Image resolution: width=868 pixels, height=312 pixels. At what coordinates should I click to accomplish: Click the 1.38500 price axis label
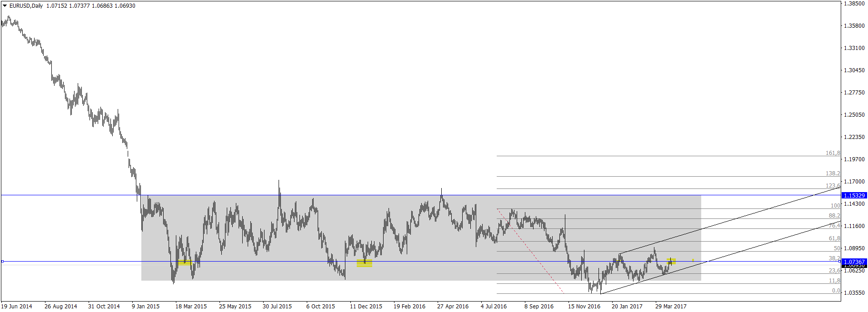(854, 4)
